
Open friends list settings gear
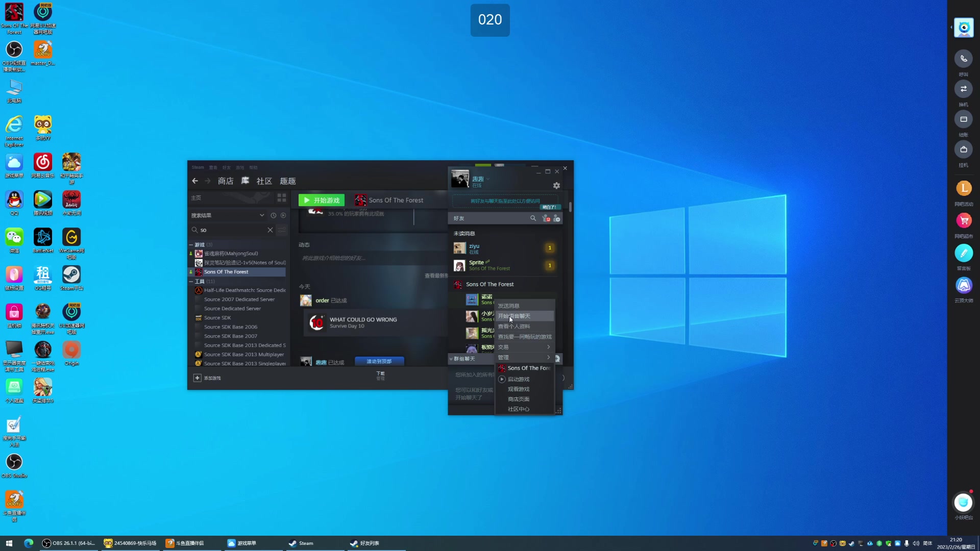(x=556, y=186)
